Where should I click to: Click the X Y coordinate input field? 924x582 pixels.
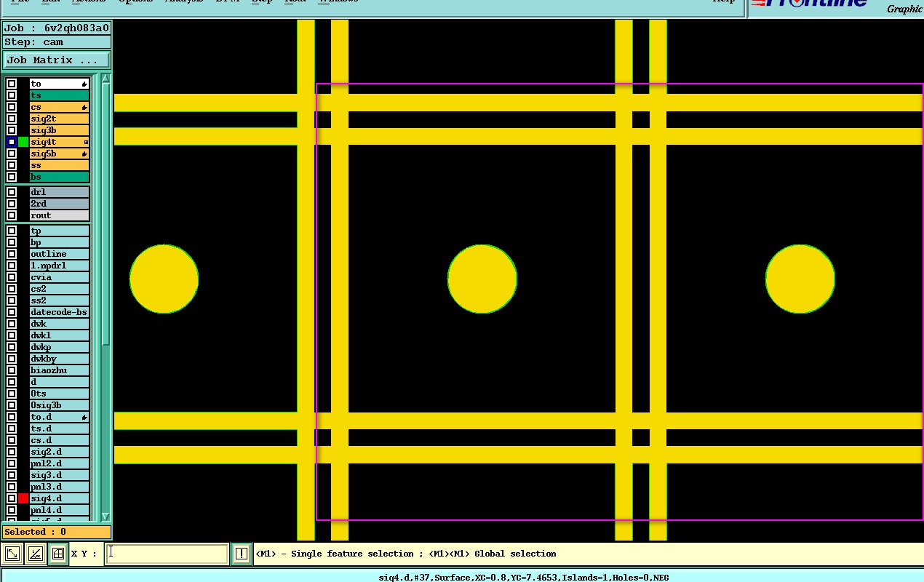[x=167, y=554]
